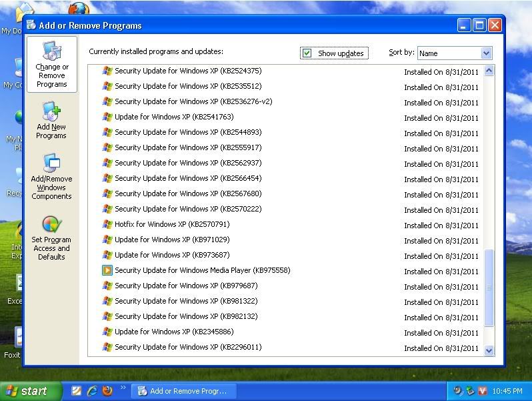Click Installed On date for KB2524375 row
The width and height of the screenshot is (532, 401).
point(441,72)
